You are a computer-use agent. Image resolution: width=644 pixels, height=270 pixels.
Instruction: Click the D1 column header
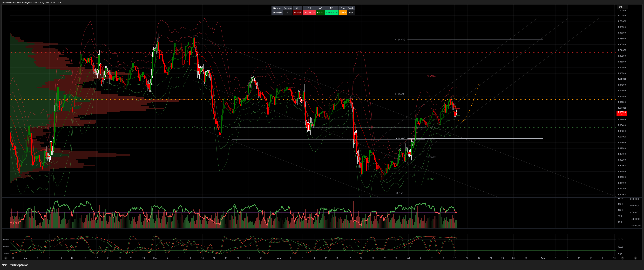(309, 8)
